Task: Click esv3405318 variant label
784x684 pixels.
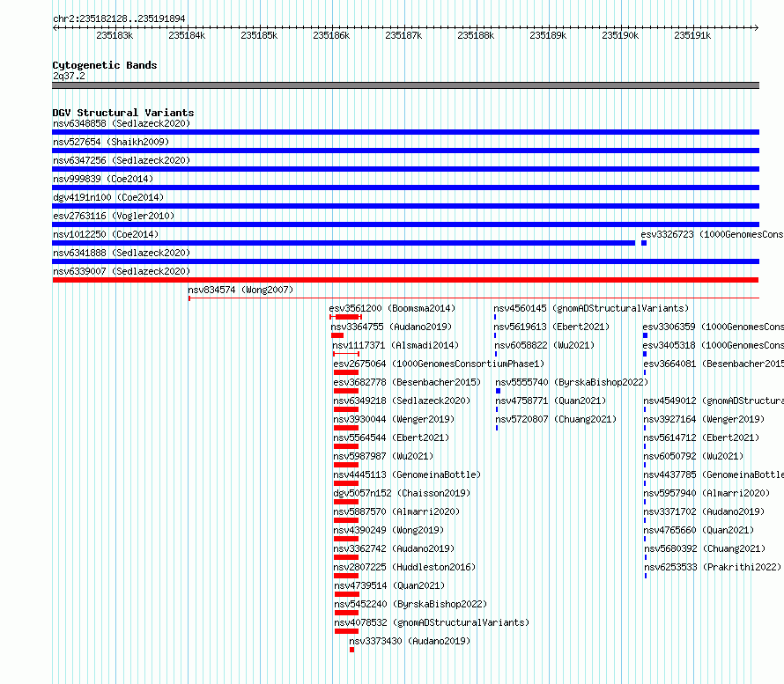Action: click(x=713, y=345)
